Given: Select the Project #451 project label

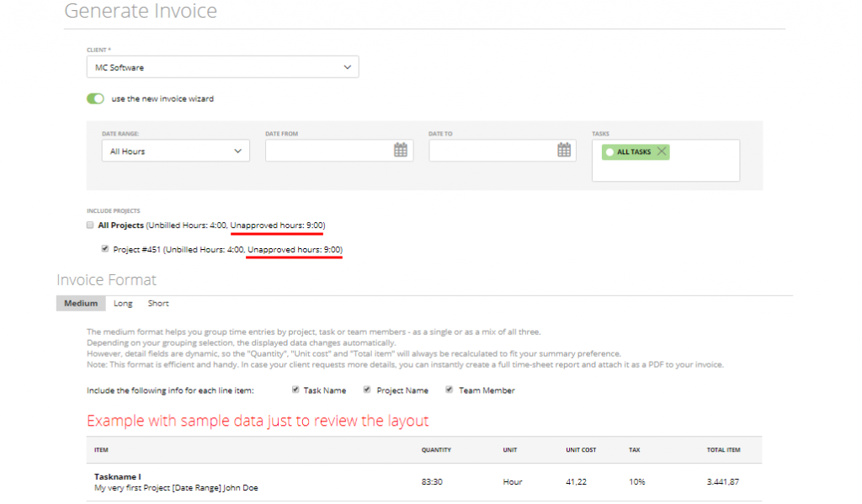Looking at the screenshot, I should pos(138,249).
